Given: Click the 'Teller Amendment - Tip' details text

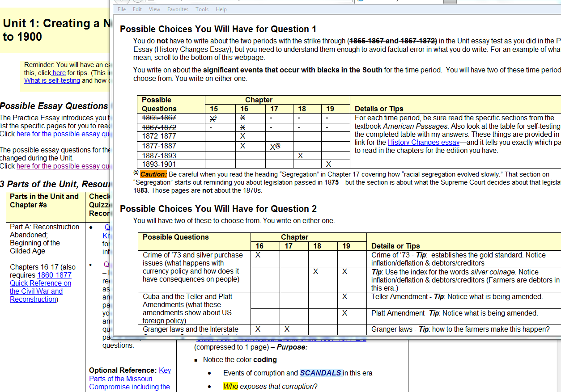Looking at the screenshot, I should 457,297.
